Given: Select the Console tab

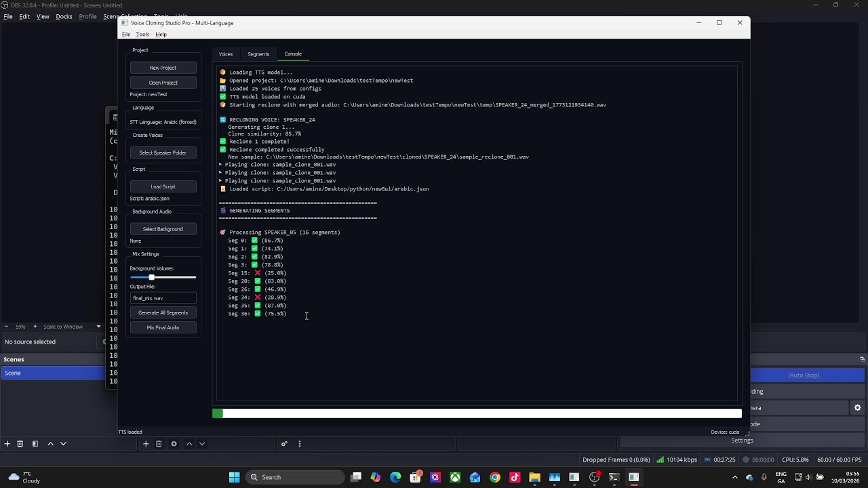Looking at the screenshot, I should [x=293, y=54].
